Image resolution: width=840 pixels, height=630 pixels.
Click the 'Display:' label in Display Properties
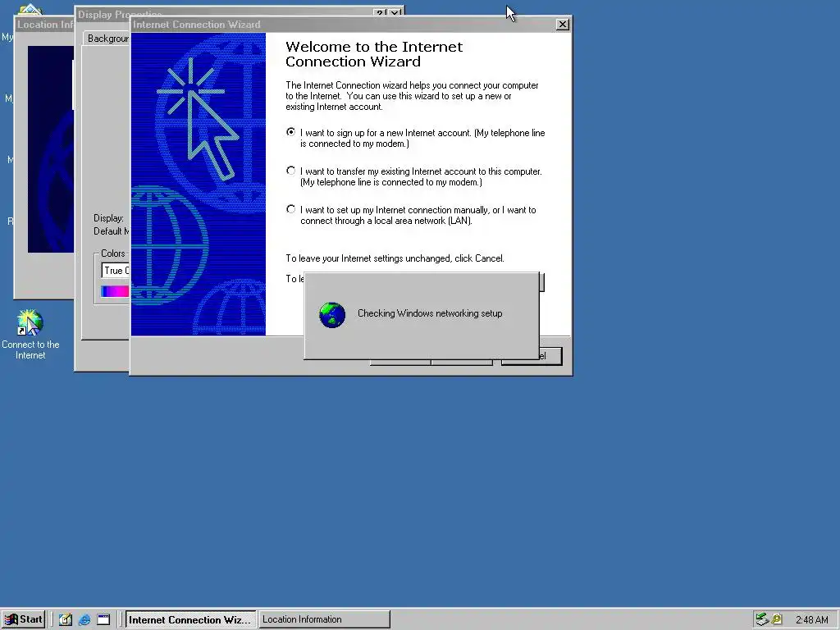coord(109,218)
